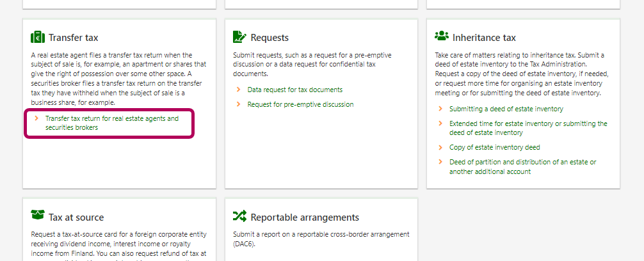Screen dimensions: 644x261
Task: Click the Requests pencil icon
Action: 239,37
